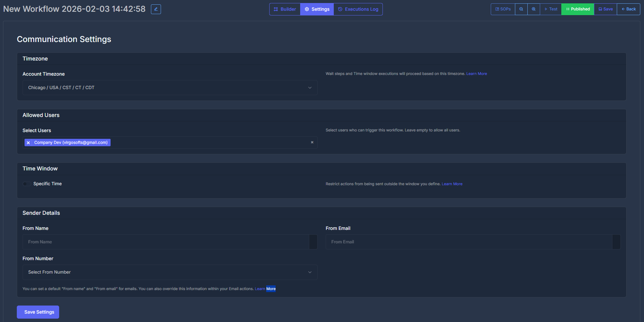Open the Executions Log tab
Viewport: 644px width, 322px height.
point(358,9)
